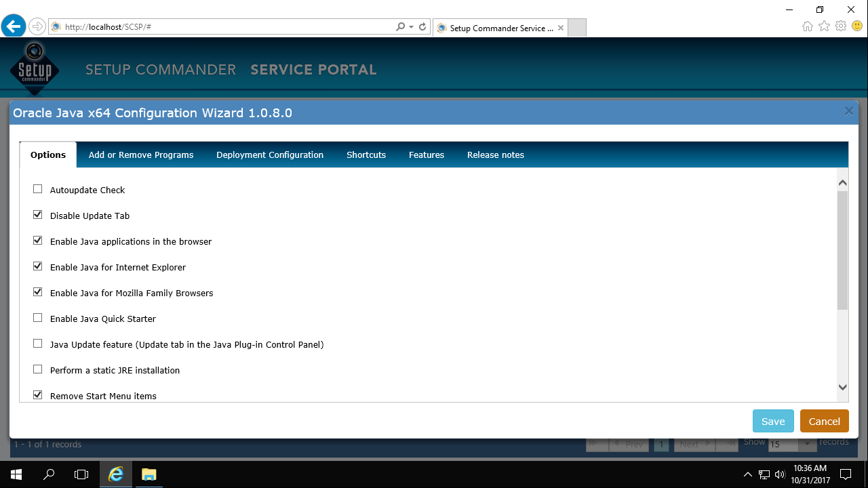Select the Setup Commander Service browser tab
Image resolution: width=868 pixels, height=488 pixels.
click(x=499, y=28)
